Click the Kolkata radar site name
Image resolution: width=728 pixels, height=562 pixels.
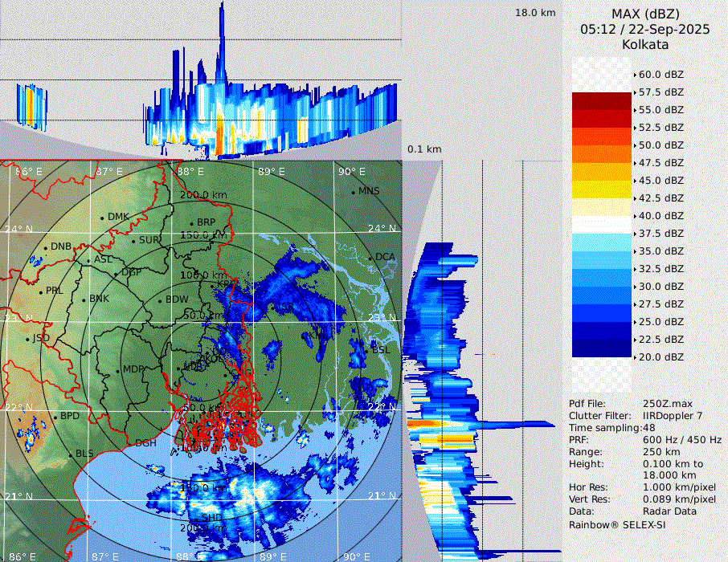645,44
